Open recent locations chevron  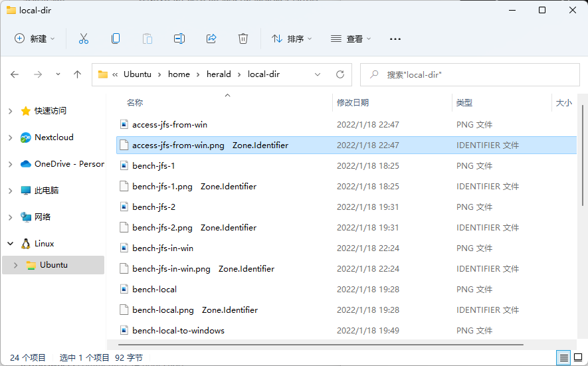[58, 74]
